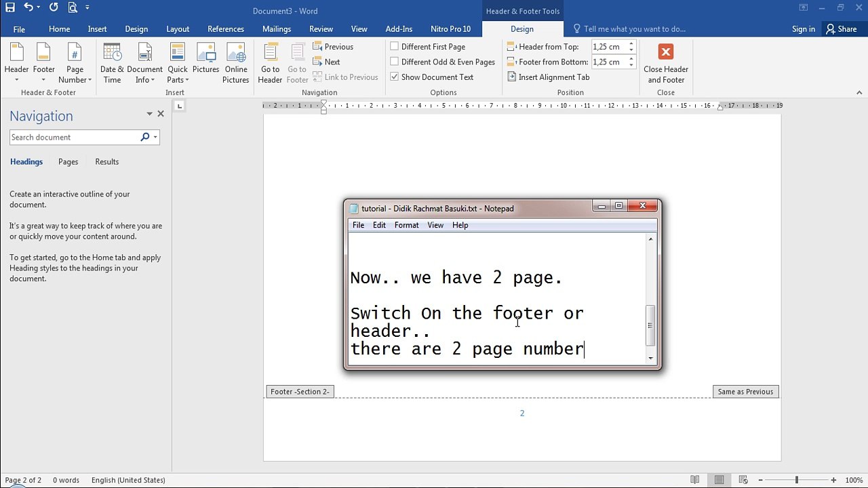Show the Pages tab in Navigation pane
The width and height of the screenshot is (868, 488).
(x=68, y=162)
